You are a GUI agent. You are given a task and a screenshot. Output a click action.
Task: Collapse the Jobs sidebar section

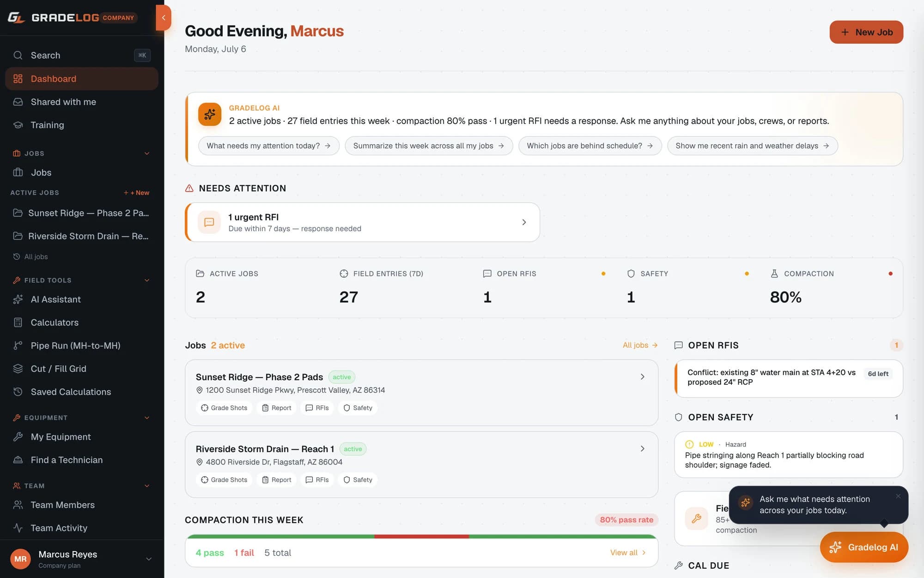point(147,154)
